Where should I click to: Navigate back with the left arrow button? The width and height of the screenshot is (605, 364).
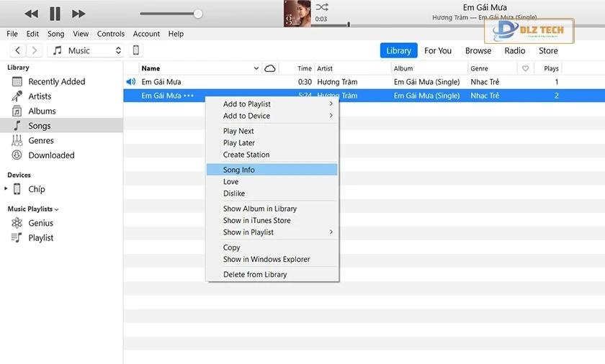tap(17, 50)
